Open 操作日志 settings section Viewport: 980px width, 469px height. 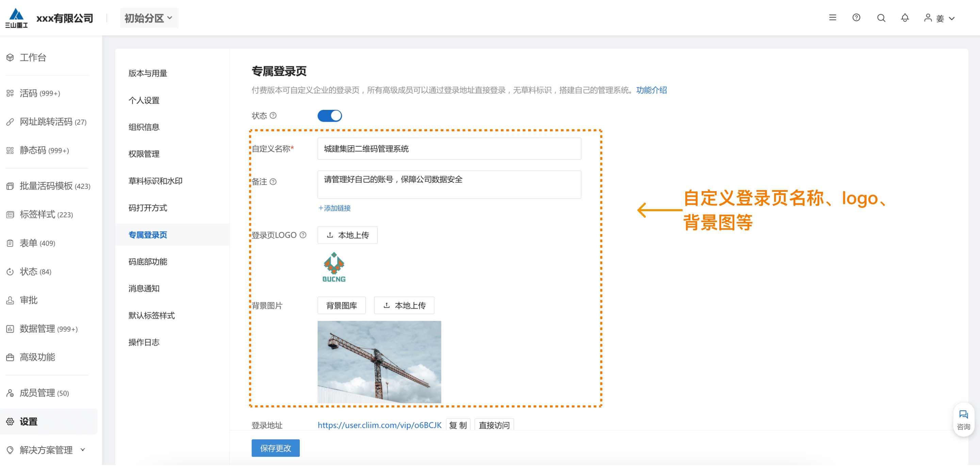click(x=144, y=342)
